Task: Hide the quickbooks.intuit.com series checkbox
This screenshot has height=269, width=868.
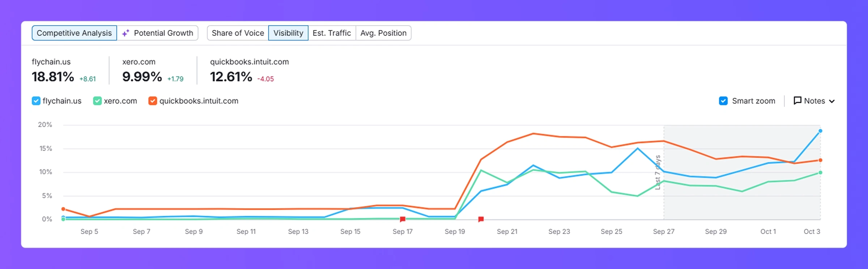Action: [153, 101]
